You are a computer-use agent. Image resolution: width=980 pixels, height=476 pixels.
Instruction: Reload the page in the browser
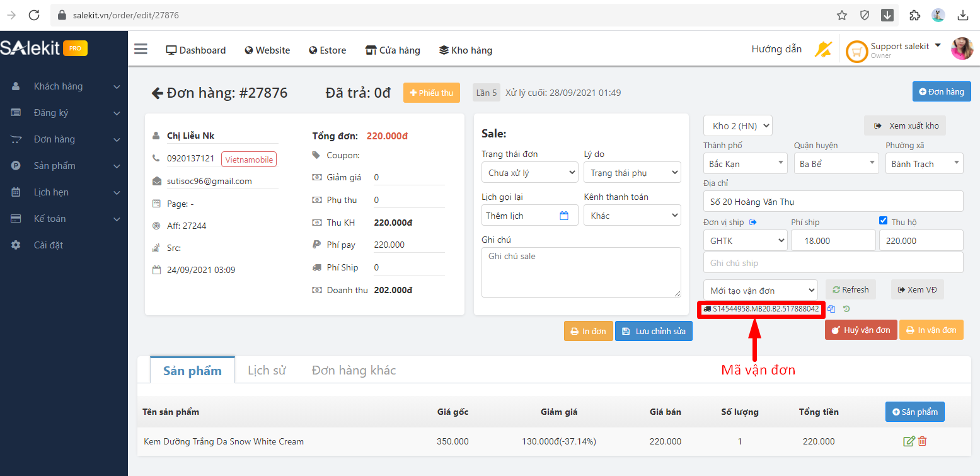tap(34, 15)
